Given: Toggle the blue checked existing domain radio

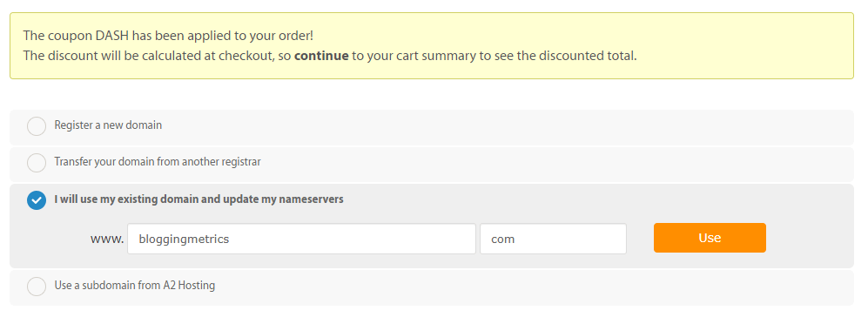Looking at the screenshot, I should pos(37,200).
